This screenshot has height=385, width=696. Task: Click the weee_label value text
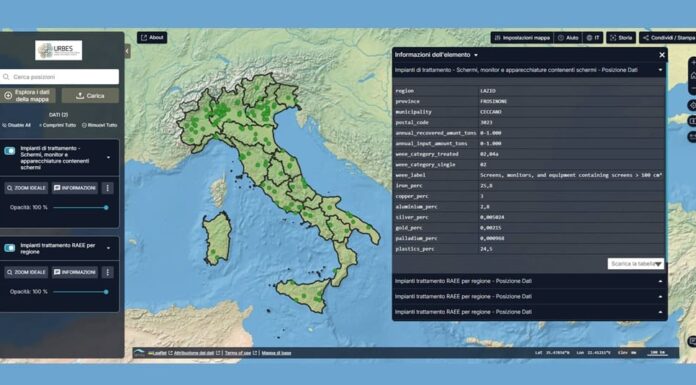coord(571,175)
